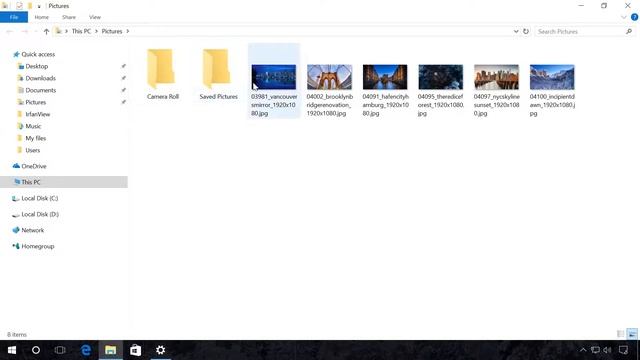The width and height of the screenshot is (640, 360).
Task: Open Settings gear on the taskbar
Action: pyautogui.click(x=160, y=350)
